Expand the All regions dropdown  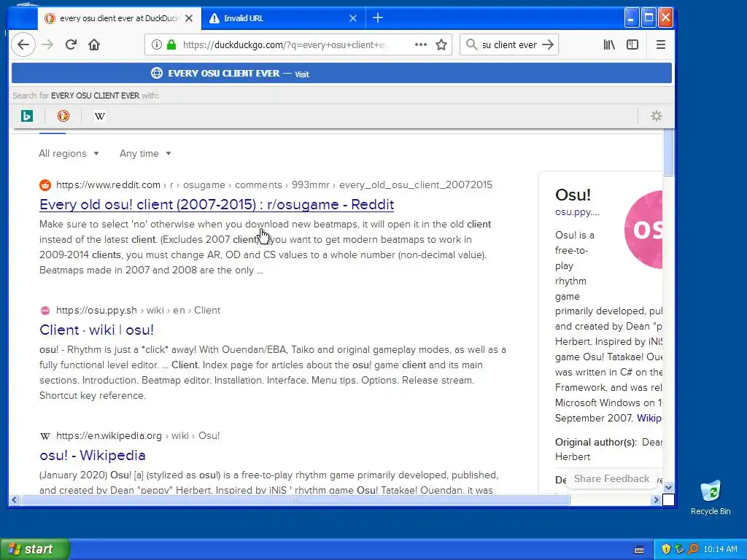coord(69,153)
